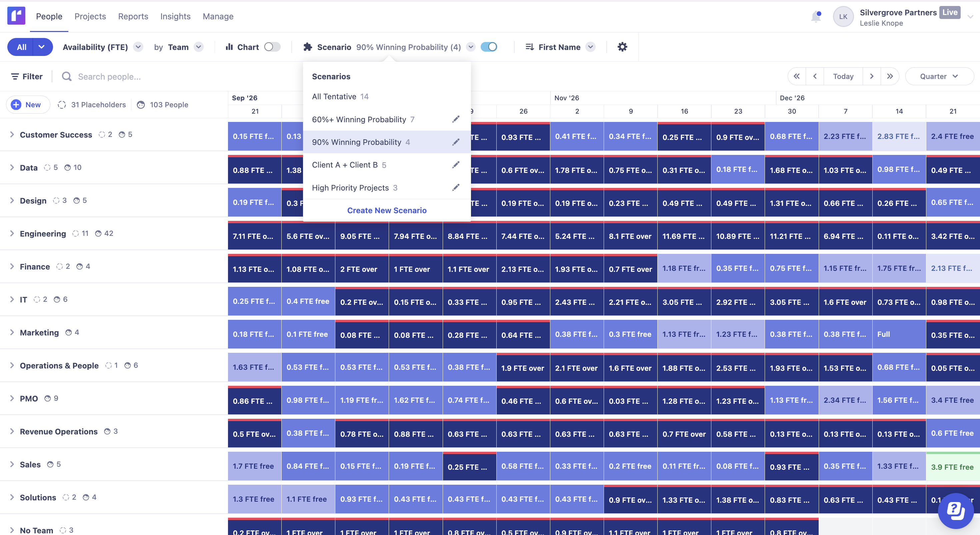Open the help chat widget

click(955, 511)
